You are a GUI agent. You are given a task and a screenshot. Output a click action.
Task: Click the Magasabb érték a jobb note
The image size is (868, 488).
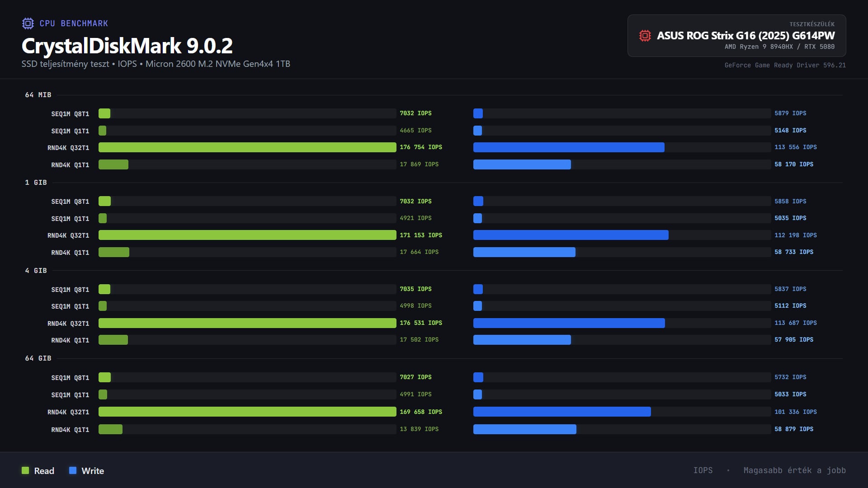pyautogui.click(x=794, y=470)
